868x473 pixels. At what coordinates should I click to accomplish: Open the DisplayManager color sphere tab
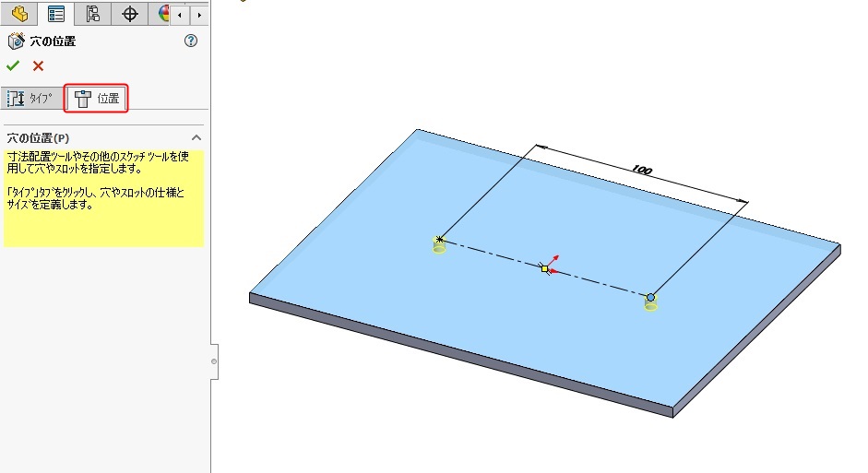click(x=163, y=14)
